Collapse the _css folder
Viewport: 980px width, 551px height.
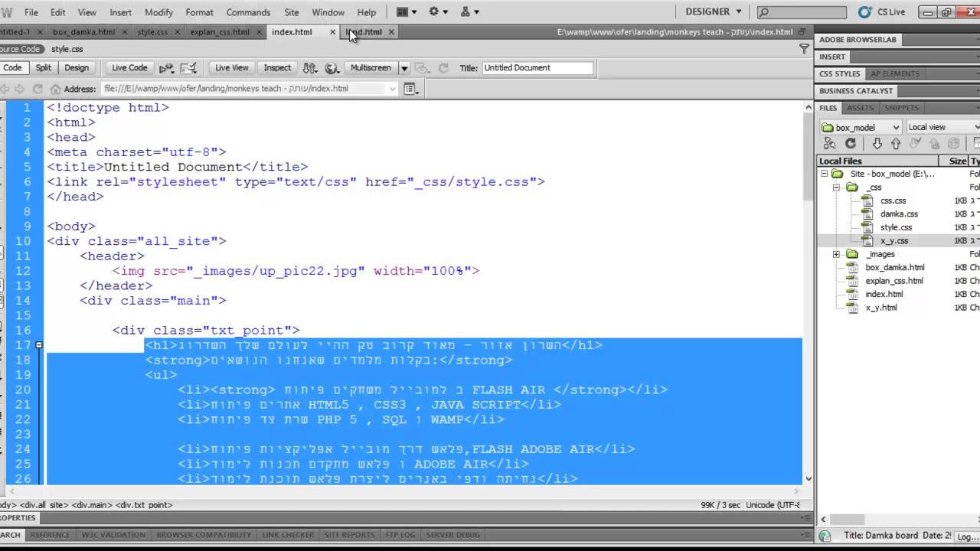[837, 187]
